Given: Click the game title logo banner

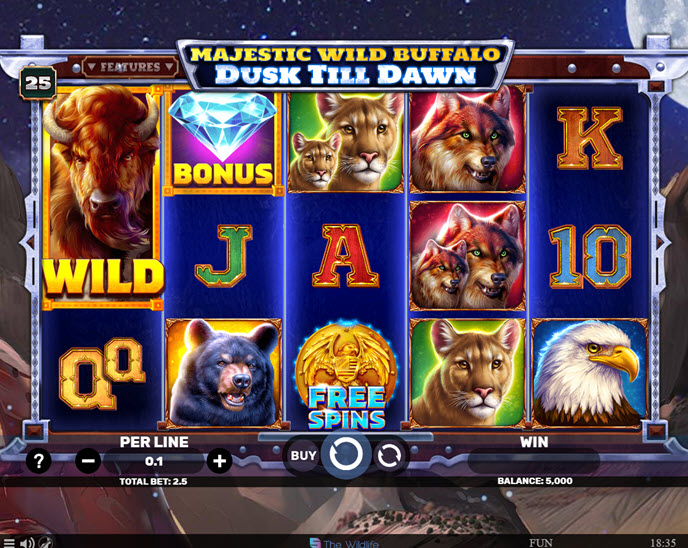Looking at the screenshot, I should point(345,65).
